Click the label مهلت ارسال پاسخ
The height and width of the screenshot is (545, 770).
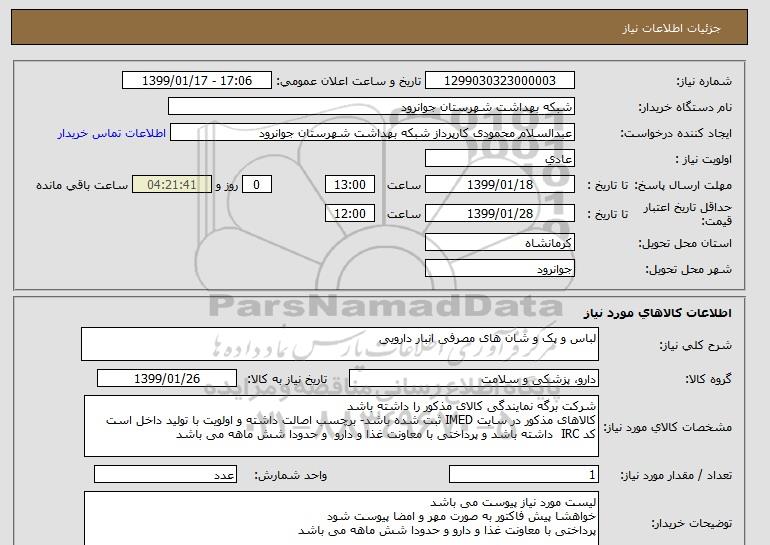(x=683, y=185)
